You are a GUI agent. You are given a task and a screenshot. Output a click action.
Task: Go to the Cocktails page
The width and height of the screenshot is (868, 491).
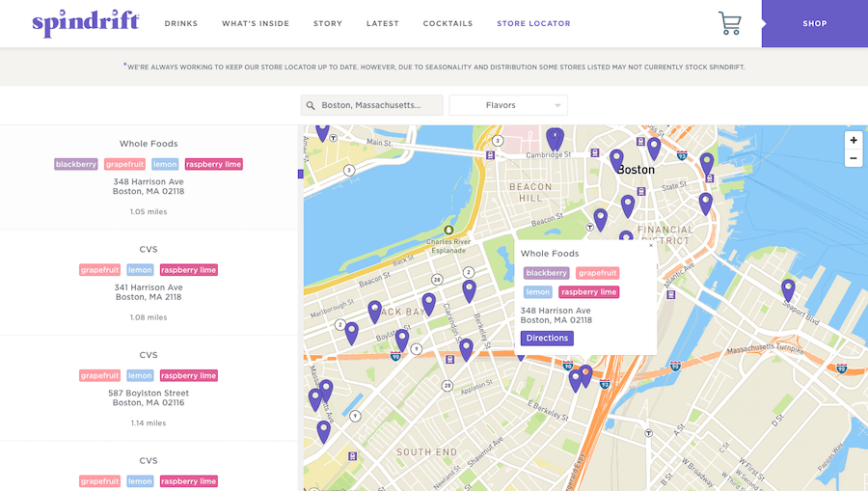coord(448,23)
